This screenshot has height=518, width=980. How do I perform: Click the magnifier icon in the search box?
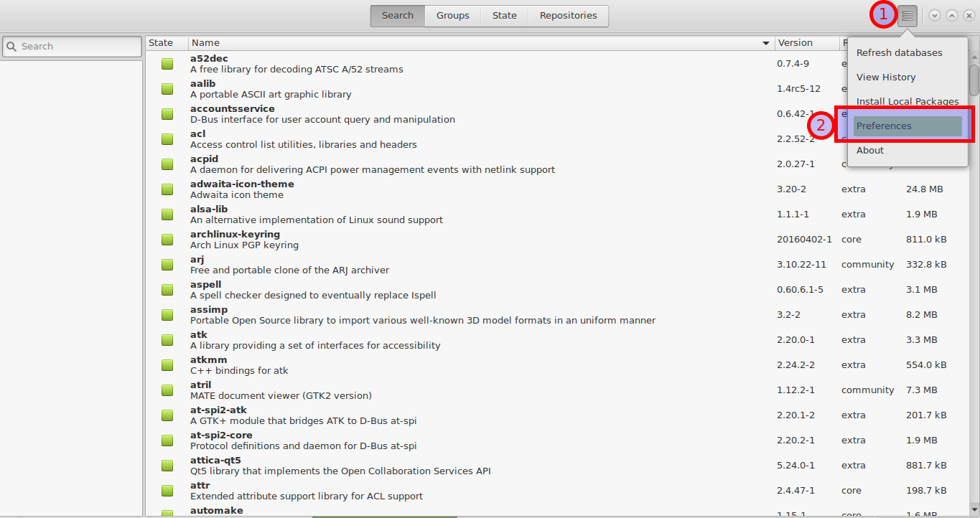tap(11, 47)
